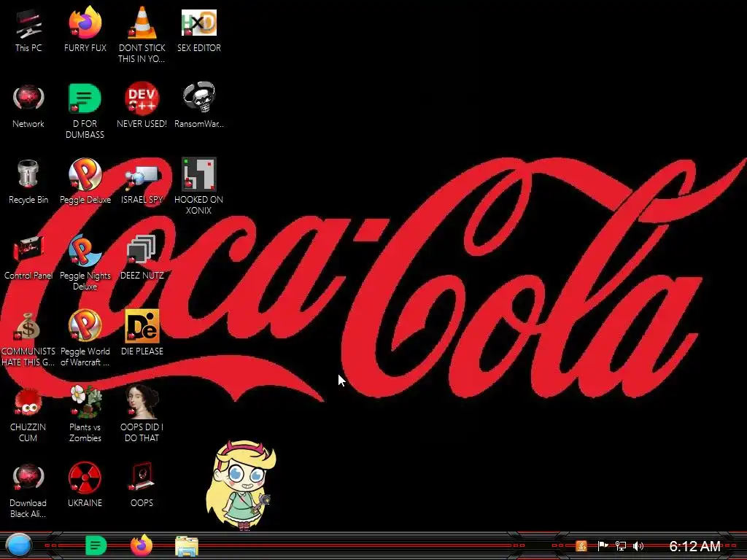Screen dimensions: 747x560
Task: Click the Star Butterfly desktop character
Action: [x=241, y=485]
